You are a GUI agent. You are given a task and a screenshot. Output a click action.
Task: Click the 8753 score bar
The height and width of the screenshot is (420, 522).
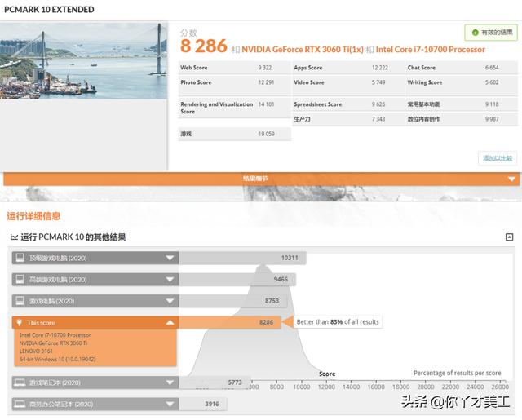click(x=232, y=301)
